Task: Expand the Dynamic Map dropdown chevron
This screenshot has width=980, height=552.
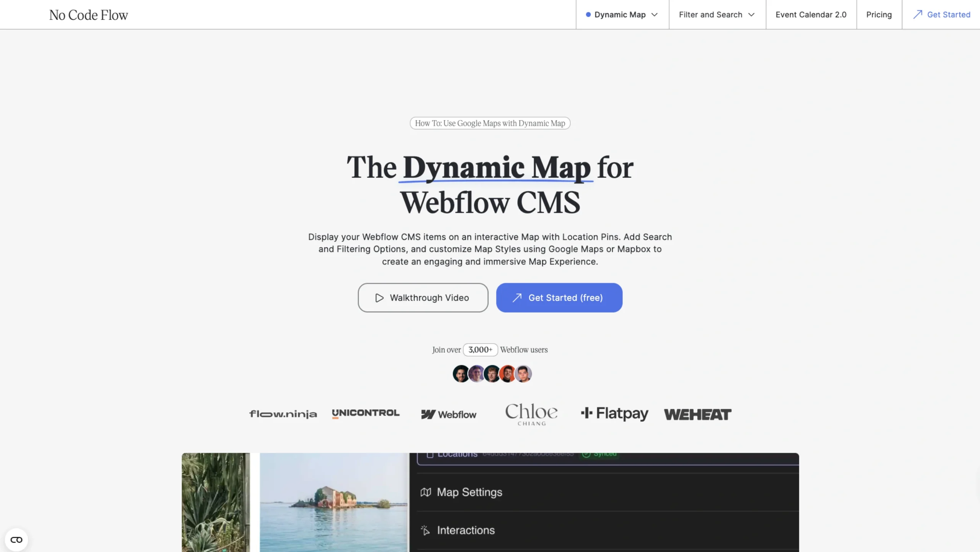Action: coord(654,15)
